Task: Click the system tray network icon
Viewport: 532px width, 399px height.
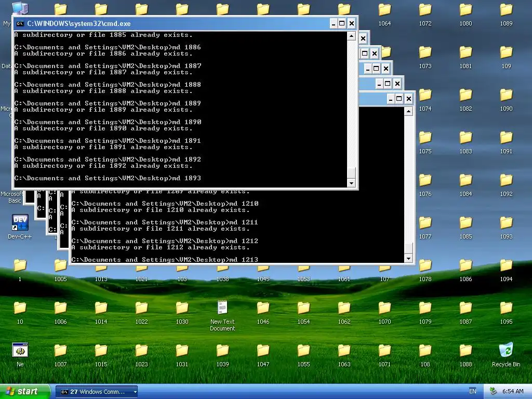Action: pos(493,391)
